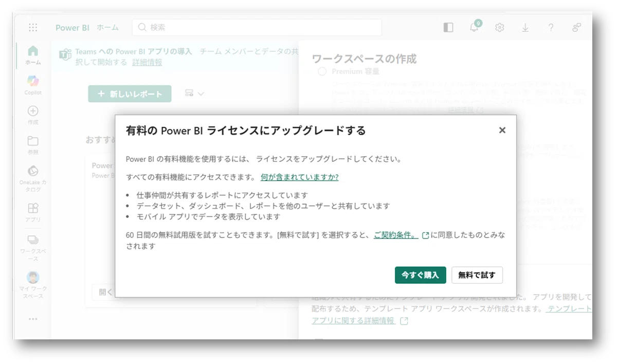This screenshot has width=617, height=364.
Task: Select the Premium 容量 radio button
Action: [x=322, y=71]
